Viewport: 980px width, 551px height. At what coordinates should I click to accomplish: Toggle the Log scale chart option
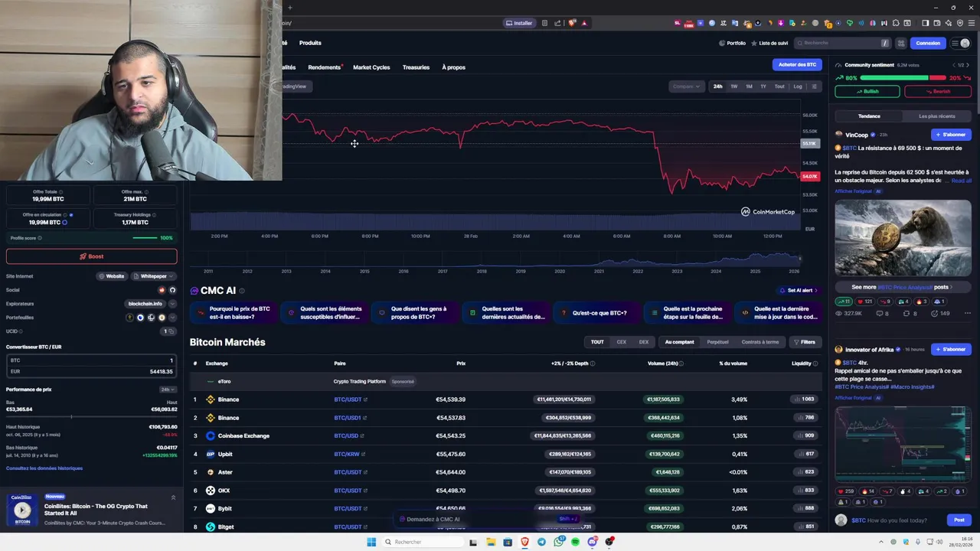click(798, 86)
